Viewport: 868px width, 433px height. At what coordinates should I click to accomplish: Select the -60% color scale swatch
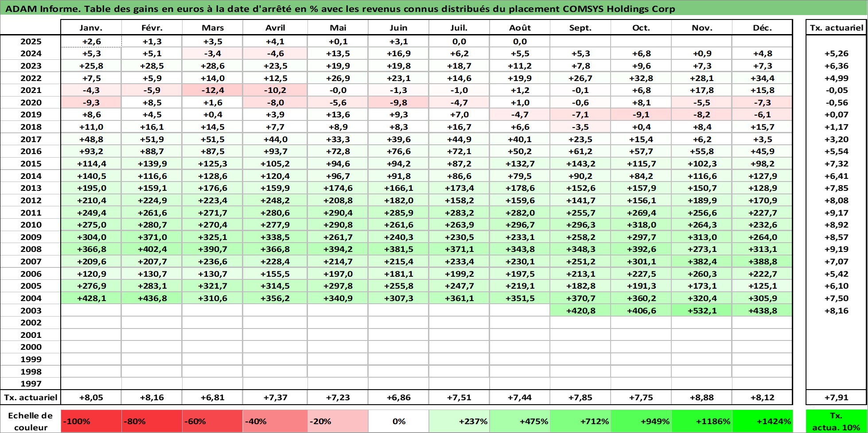(212, 421)
